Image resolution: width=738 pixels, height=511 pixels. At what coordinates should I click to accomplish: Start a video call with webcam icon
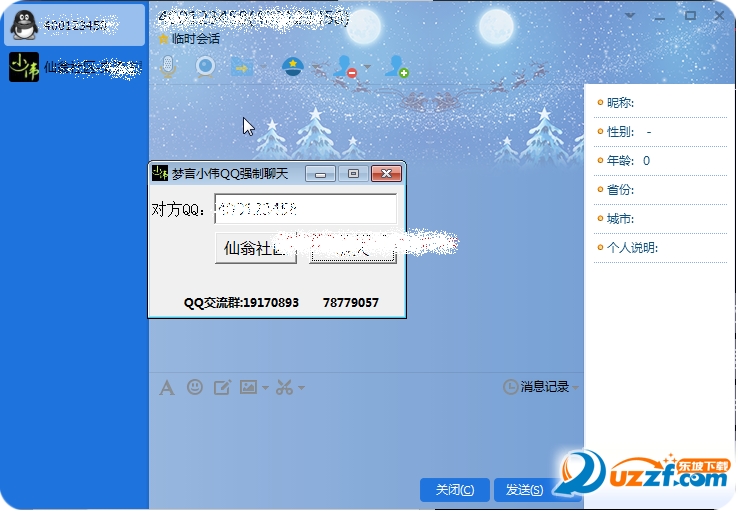click(x=205, y=67)
